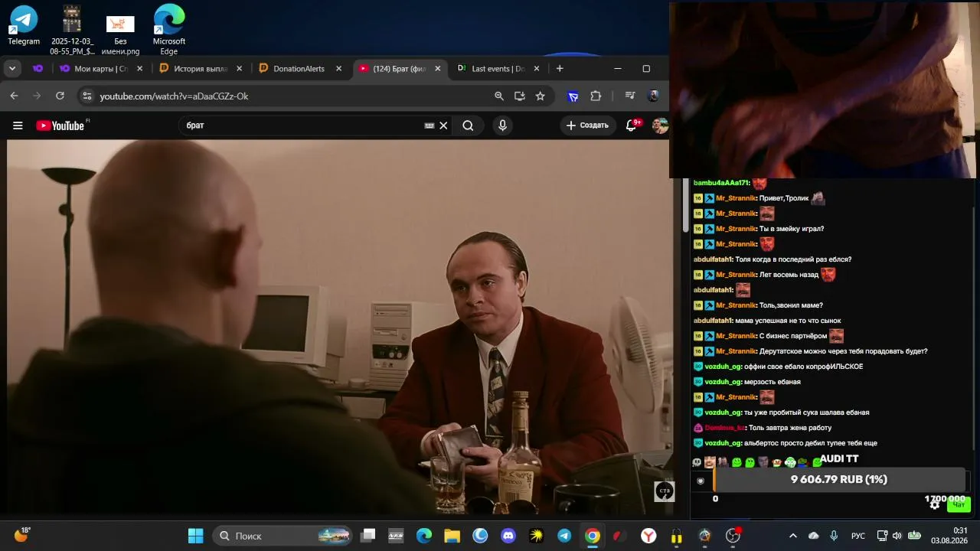Open the media controls toolbar button
This screenshot has height=551, width=980.
click(630, 96)
